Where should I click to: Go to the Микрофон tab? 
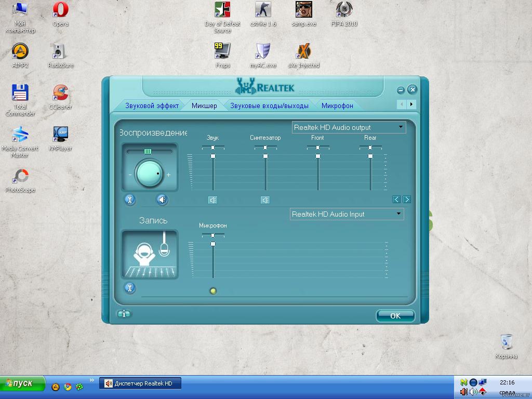337,105
